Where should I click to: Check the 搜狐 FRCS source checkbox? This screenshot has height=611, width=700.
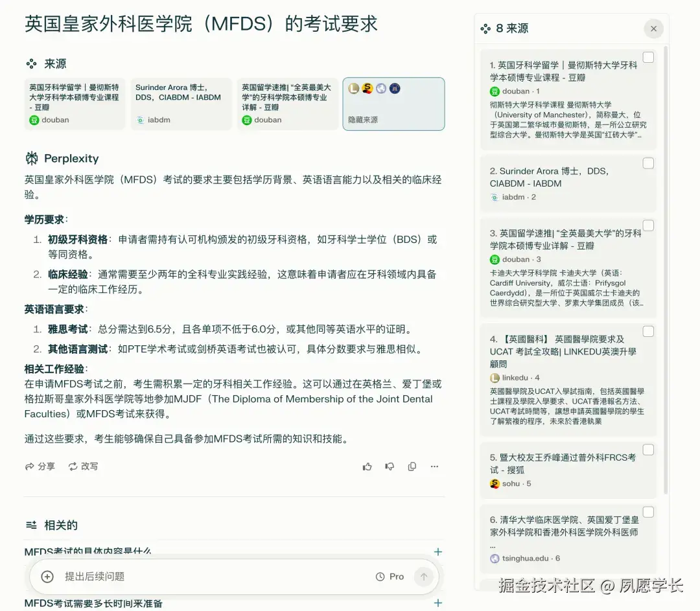(x=648, y=449)
